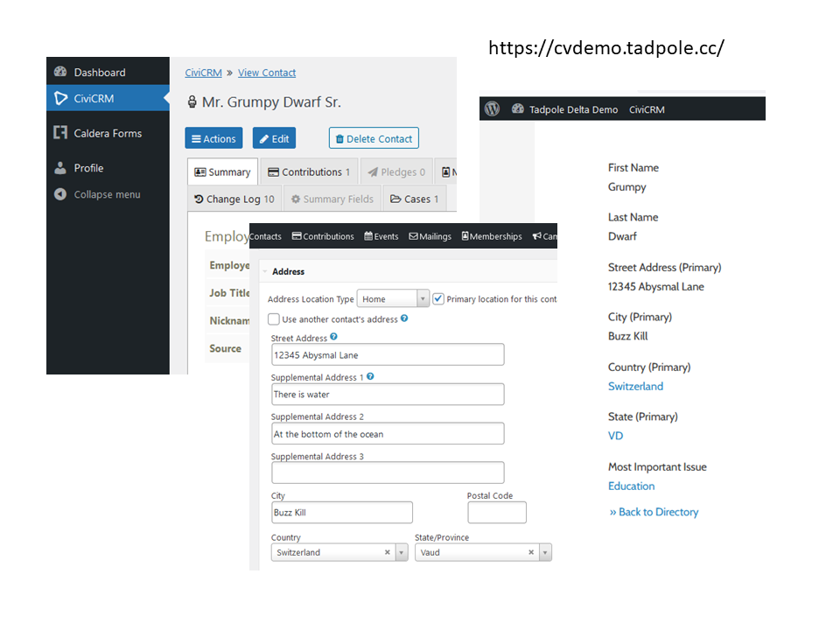
Task: Click the Street Address input field
Action: 388,354
